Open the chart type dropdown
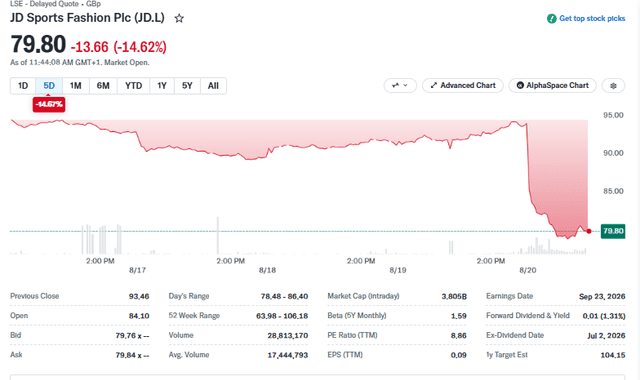 400,86
